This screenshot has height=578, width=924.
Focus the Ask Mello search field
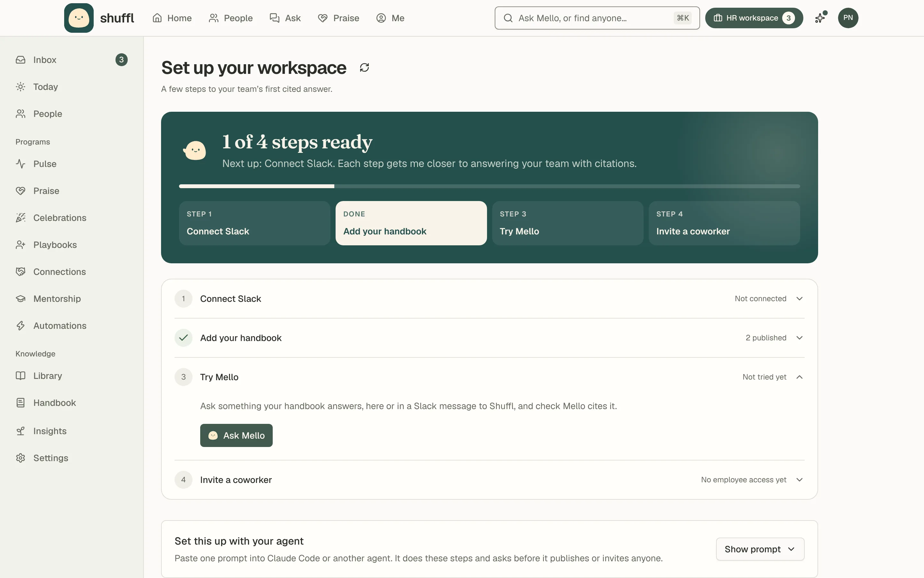tap(597, 18)
